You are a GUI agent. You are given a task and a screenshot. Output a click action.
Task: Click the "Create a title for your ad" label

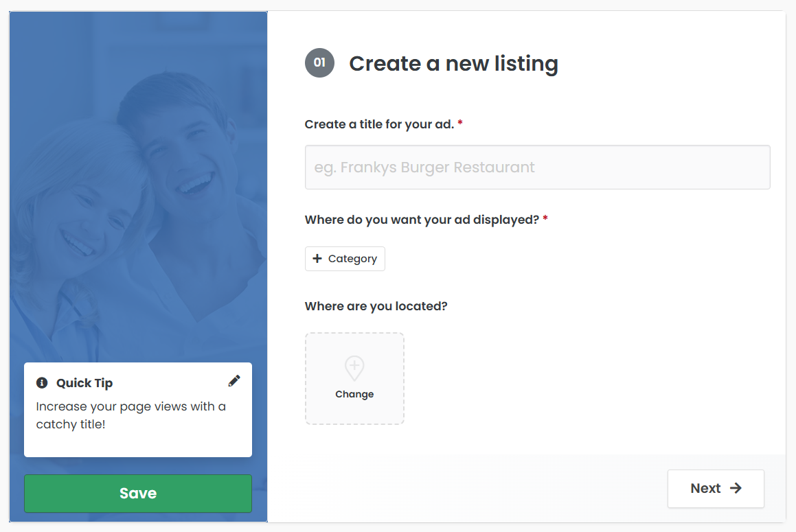[379, 124]
